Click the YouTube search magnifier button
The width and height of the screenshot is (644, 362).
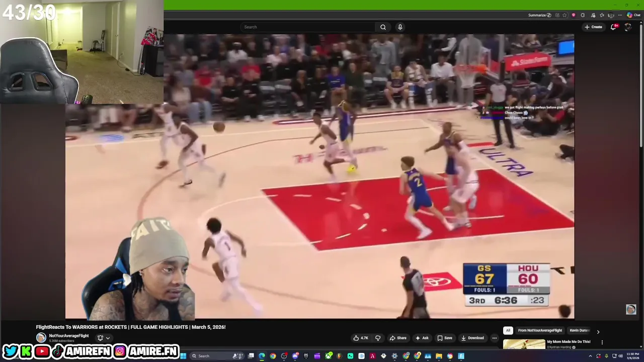point(383,27)
